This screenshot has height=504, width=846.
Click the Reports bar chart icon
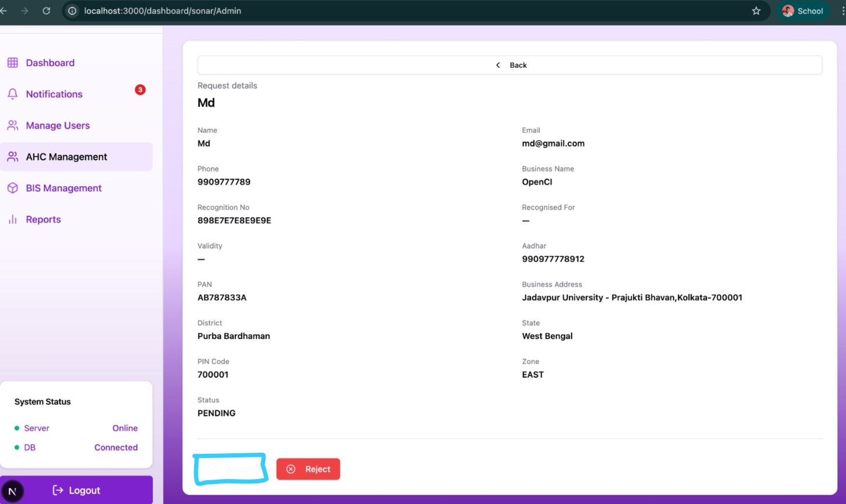(12, 220)
